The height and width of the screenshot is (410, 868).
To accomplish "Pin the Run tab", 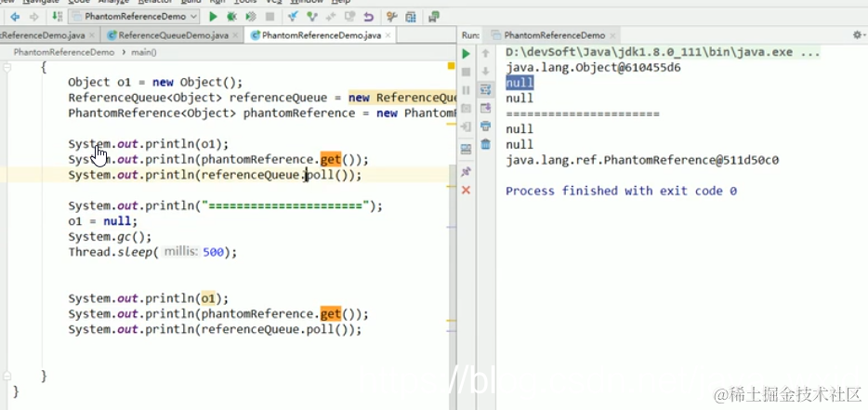I will point(467,171).
